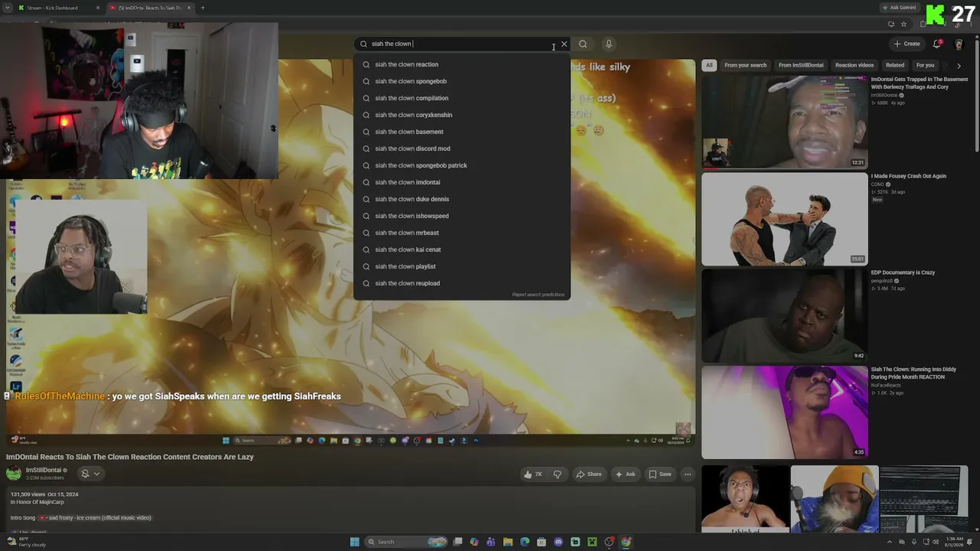Select the 'From your search' chip
The width and height of the screenshot is (980, 551).
coord(745,65)
